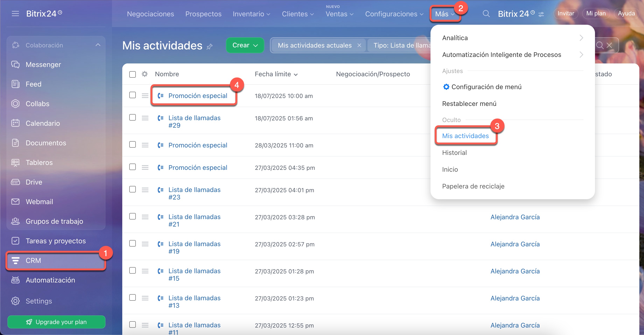
Task: Open CRM section in sidebar
Action: (56, 261)
